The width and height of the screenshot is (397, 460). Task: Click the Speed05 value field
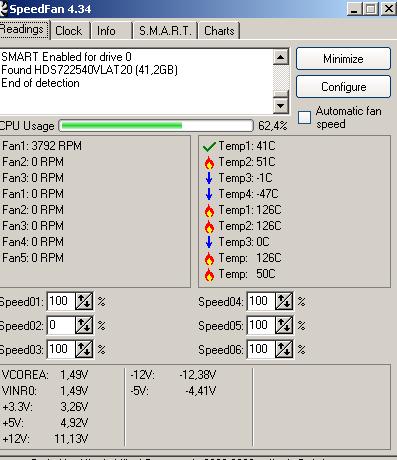pyautogui.click(x=261, y=325)
